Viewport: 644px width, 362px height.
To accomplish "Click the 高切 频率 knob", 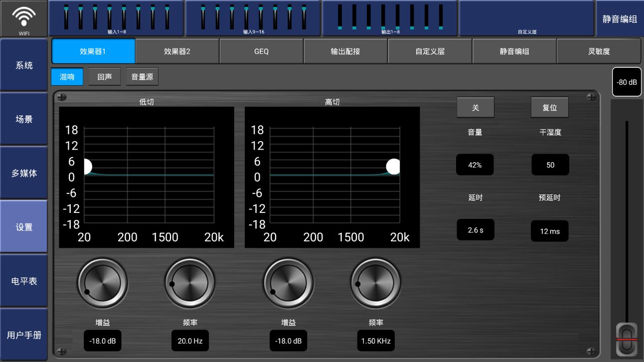I will point(375,284).
